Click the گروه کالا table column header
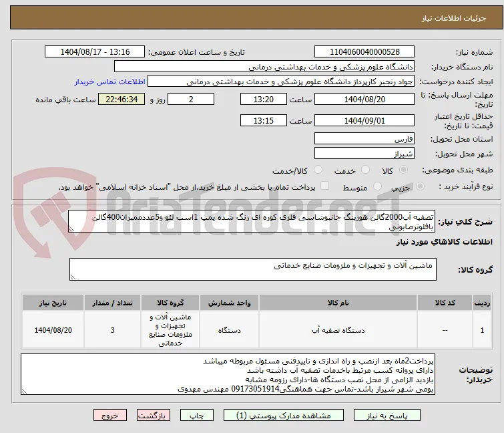Viewport: 504px width, 433px height. (x=170, y=303)
